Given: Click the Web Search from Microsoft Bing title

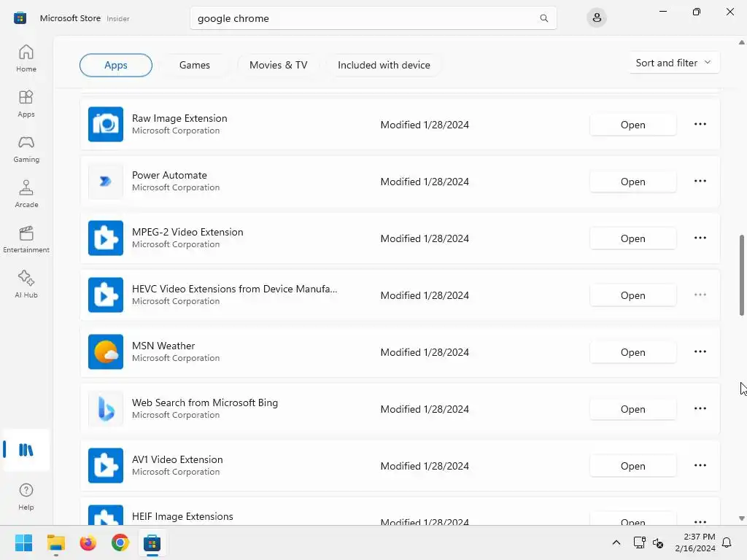Looking at the screenshot, I should point(205,402).
